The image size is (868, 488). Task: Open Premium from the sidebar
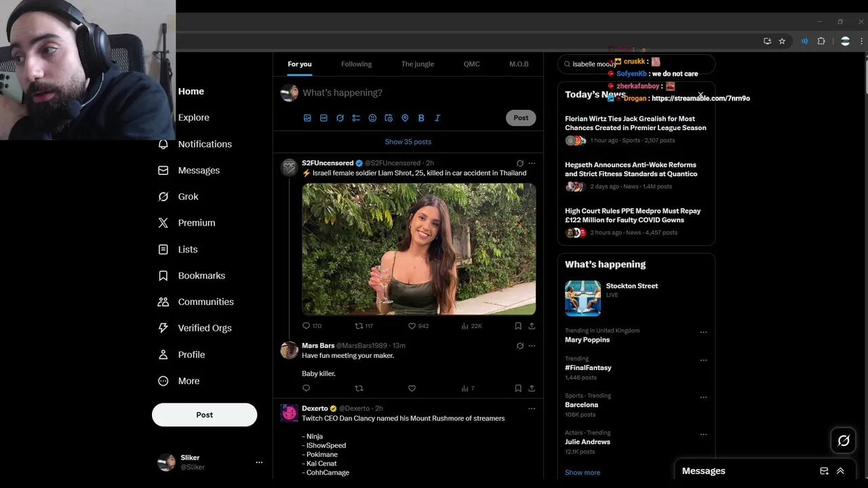point(186,222)
